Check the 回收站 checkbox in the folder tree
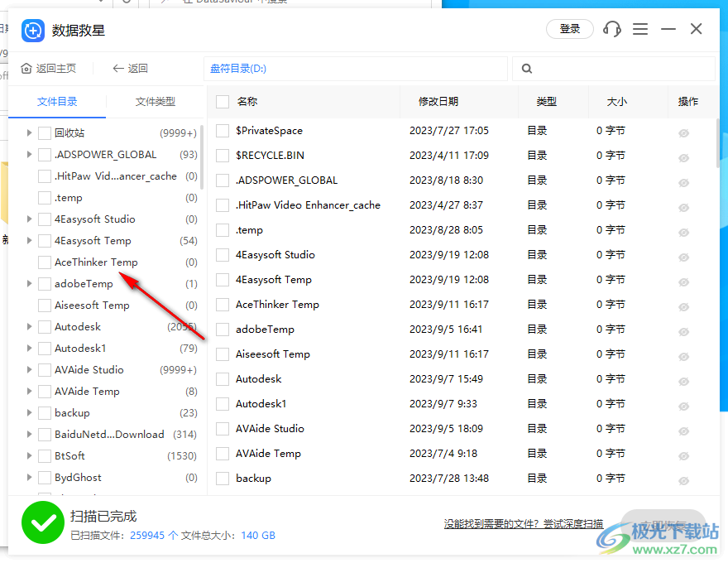The height and width of the screenshot is (563, 728). (x=45, y=132)
